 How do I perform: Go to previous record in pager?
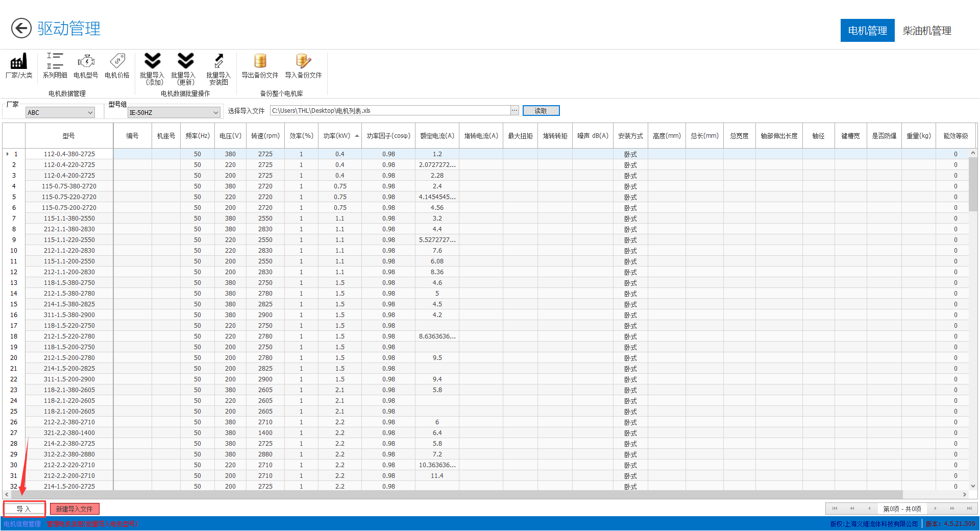coord(869,509)
